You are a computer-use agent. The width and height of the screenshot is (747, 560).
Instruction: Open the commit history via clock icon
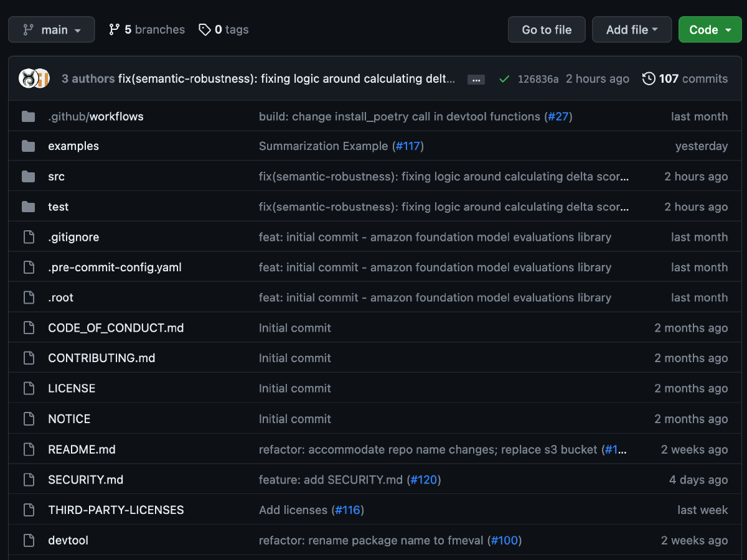coord(649,78)
